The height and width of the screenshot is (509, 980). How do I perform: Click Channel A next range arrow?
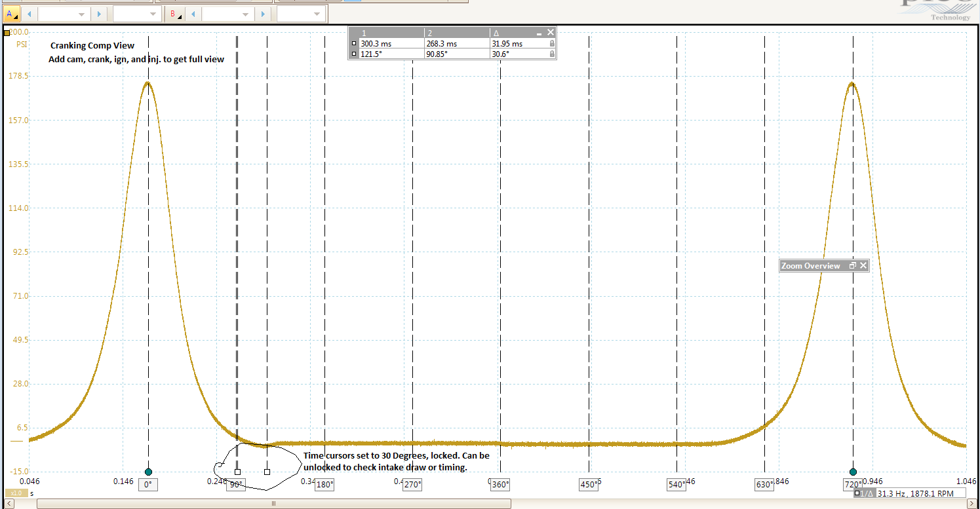tap(98, 14)
